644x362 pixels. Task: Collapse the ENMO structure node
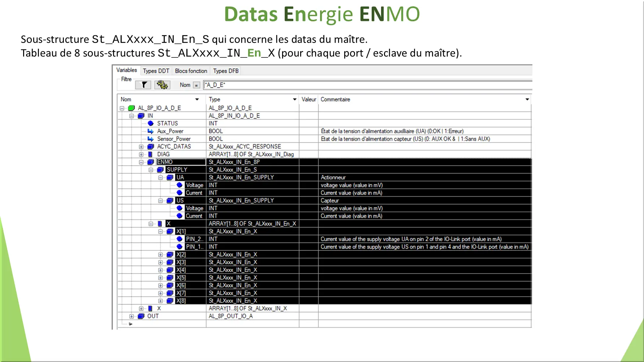tap(141, 162)
